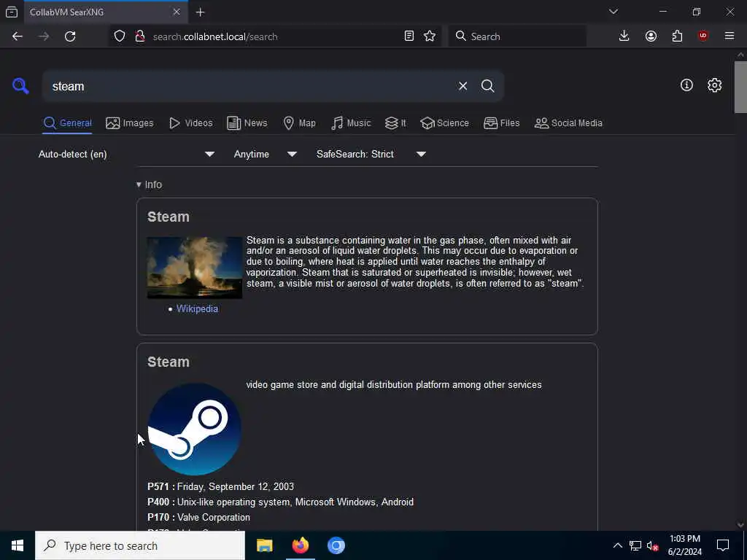
Task: Switch to the Social Media category
Action: click(x=568, y=123)
